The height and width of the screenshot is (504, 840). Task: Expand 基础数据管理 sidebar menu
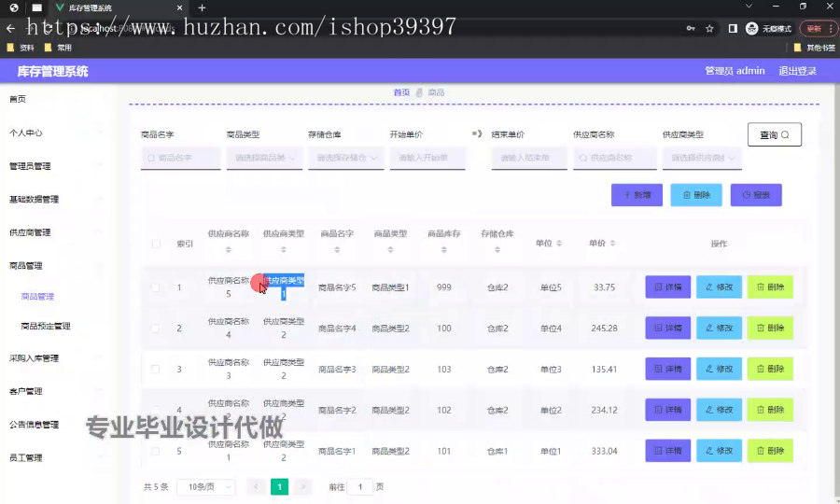[x=56, y=199]
